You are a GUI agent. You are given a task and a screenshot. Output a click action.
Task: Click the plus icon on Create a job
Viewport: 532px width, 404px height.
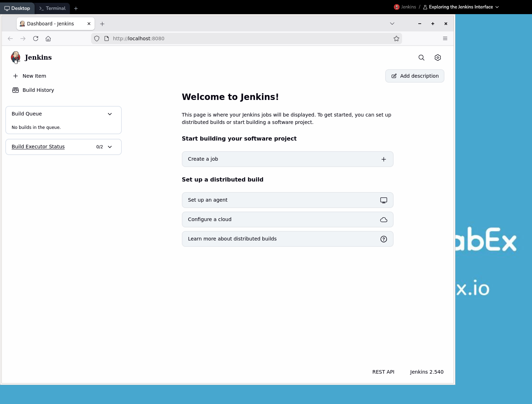tap(383, 159)
